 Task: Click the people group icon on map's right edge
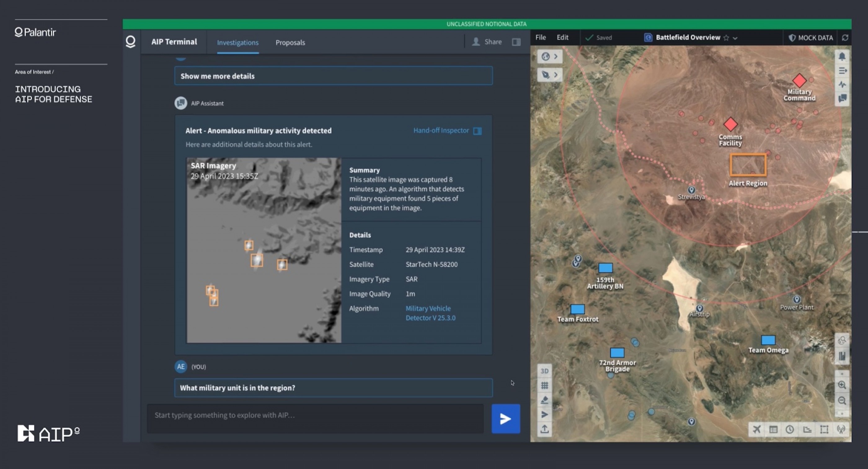[842, 340]
